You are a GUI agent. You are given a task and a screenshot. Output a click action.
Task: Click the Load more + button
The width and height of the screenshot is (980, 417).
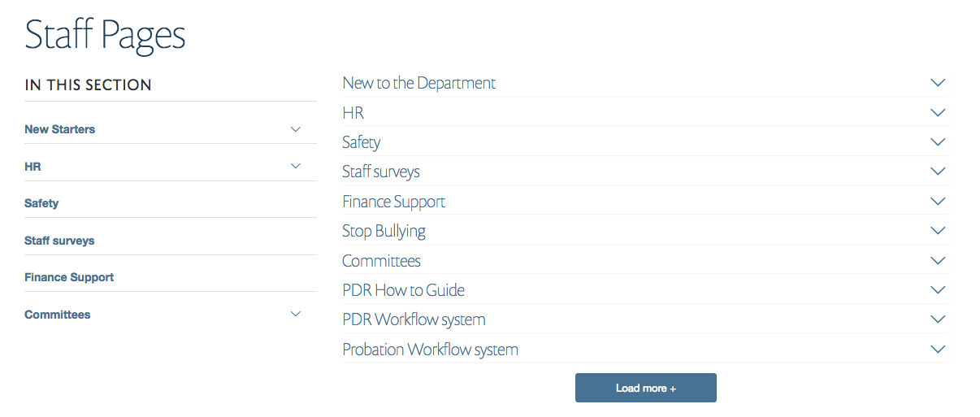[x=645, y=388]
